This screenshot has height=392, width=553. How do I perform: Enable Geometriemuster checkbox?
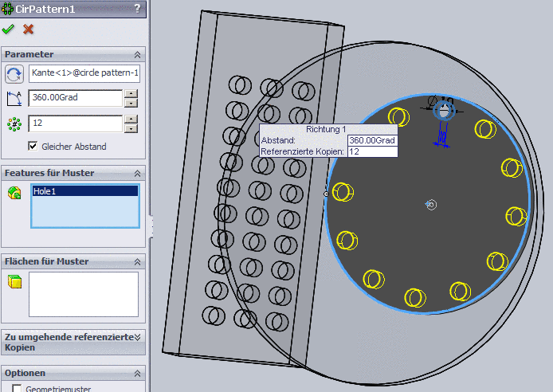pyautogui.click(x=17, y=389)
